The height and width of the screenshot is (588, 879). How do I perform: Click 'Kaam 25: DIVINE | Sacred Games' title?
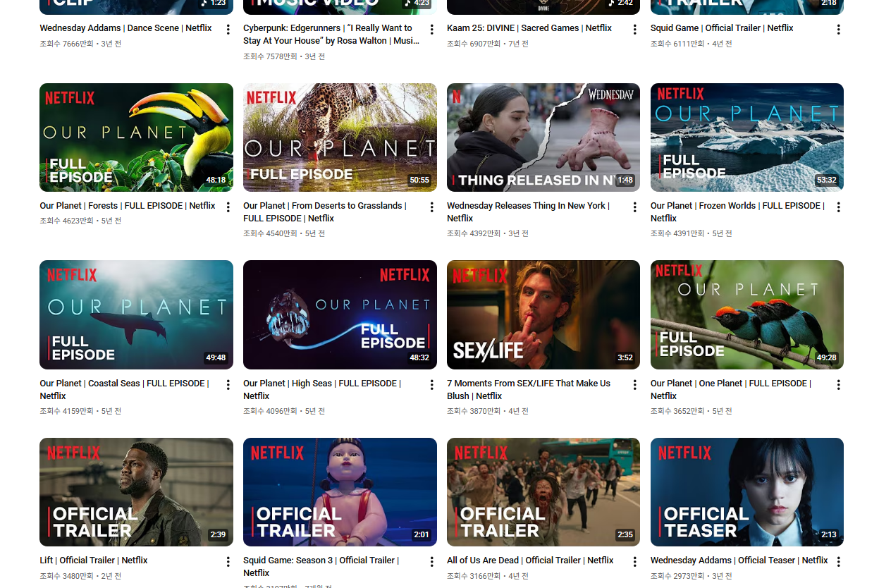[529, 28]
